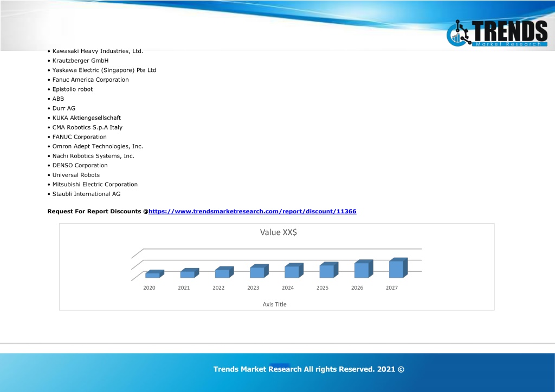Select 'KUKA Aktiengesellschaft' entry
The height and width of the screenshot is (392, 555).
tap(86, 118)
